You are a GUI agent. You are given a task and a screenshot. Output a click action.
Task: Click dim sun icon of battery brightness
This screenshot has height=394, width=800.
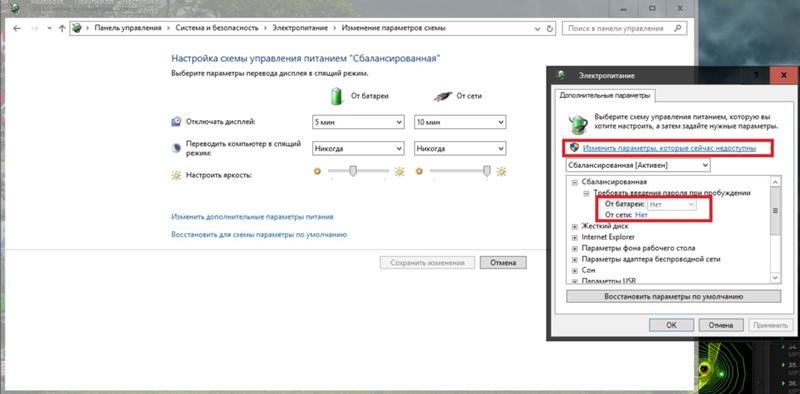pos(317,171)
